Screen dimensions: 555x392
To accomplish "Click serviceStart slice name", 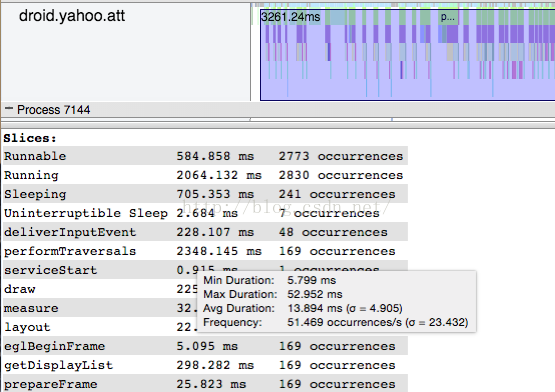I will [x=51, y=270].
